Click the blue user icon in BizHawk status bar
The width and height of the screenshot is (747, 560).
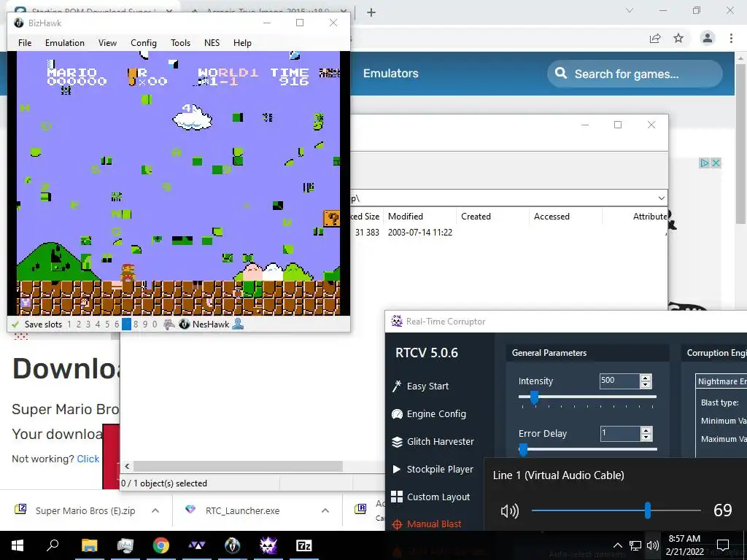(239, 324)
